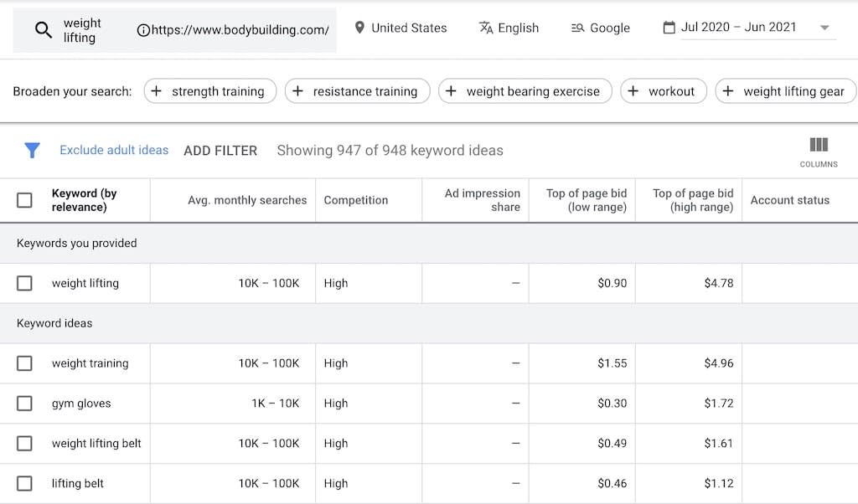Click the calendar icon for date range
858x504 pixels.
(669, 28)
